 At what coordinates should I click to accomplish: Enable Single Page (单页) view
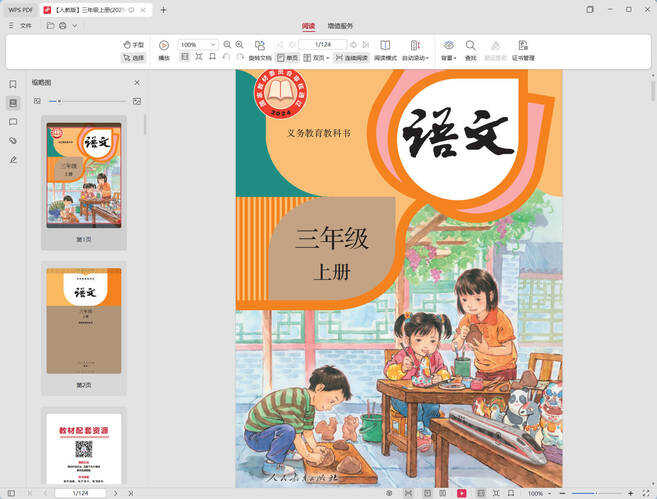(x=286, y=58)
